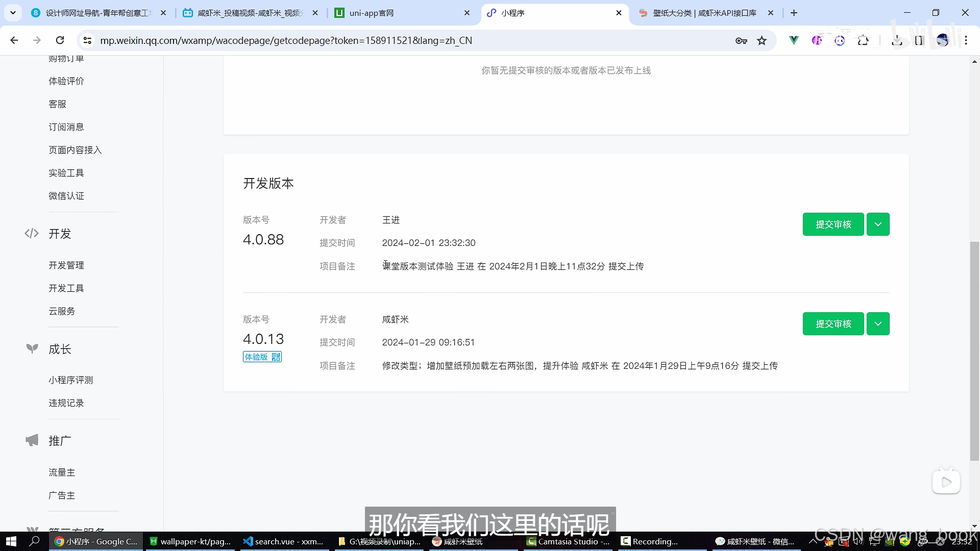Open 订阅消息 in the sidebar
The image size is (980, 551).
[66, 127]
